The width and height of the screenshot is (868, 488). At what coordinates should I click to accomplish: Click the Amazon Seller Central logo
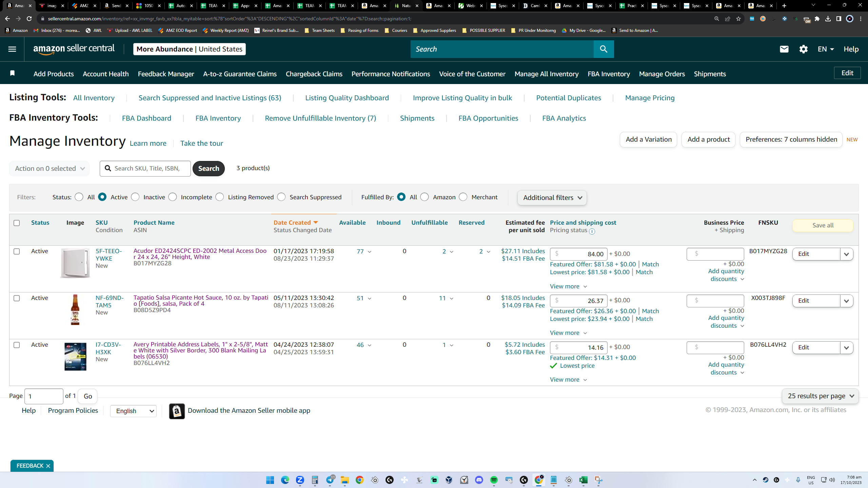74,49
